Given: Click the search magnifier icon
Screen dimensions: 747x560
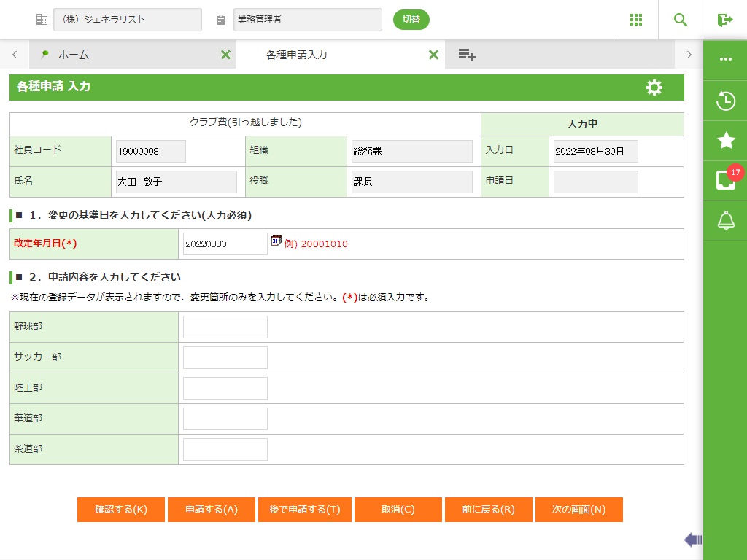Looking at the screenshot, I should coord(680,20).
